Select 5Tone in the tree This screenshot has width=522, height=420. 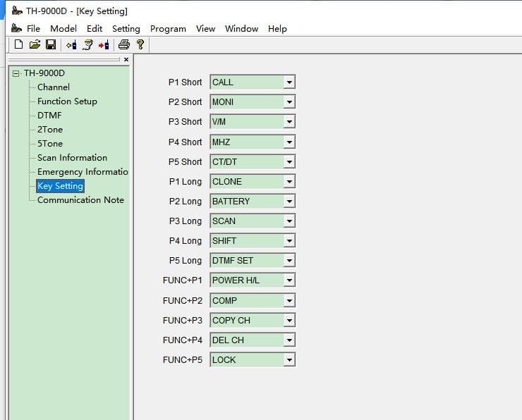click(x=50, y=144)
